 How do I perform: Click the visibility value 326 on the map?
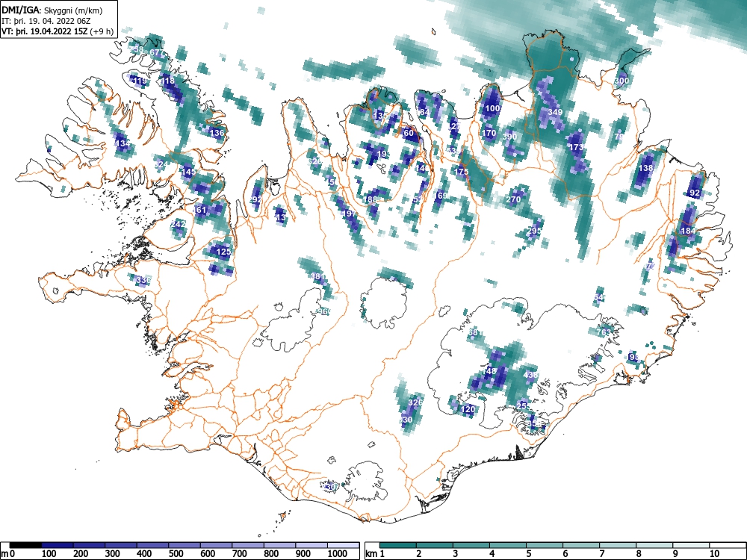[415, 402]
